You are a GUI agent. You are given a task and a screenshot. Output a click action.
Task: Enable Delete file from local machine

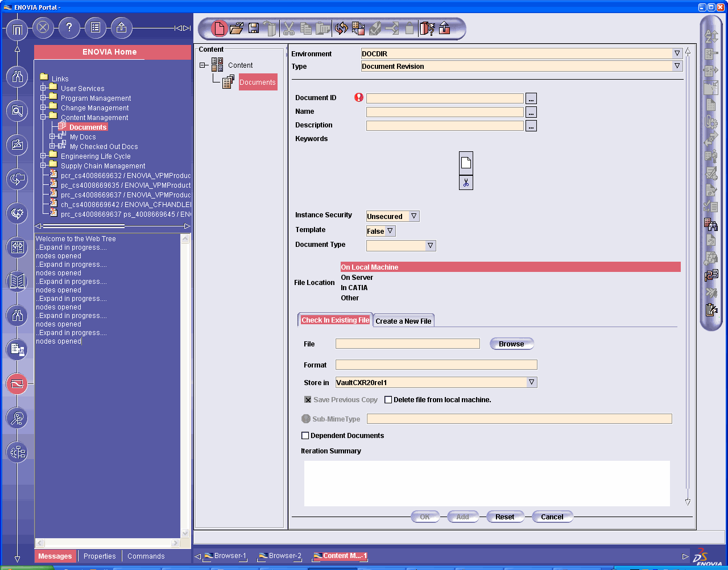pos(388,400)
